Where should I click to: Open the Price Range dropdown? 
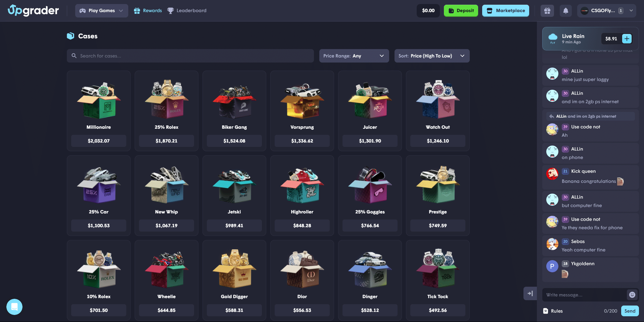tap(354, 56)
